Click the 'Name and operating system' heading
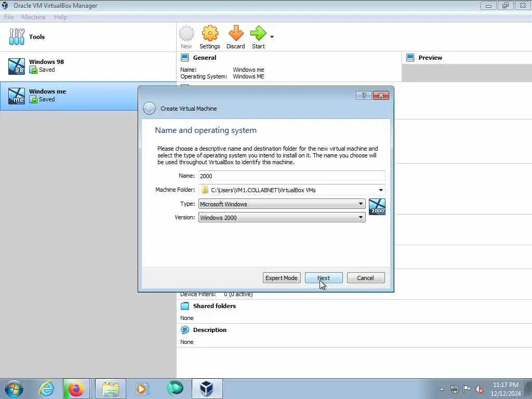532x399 pixels. pos(206,130)
